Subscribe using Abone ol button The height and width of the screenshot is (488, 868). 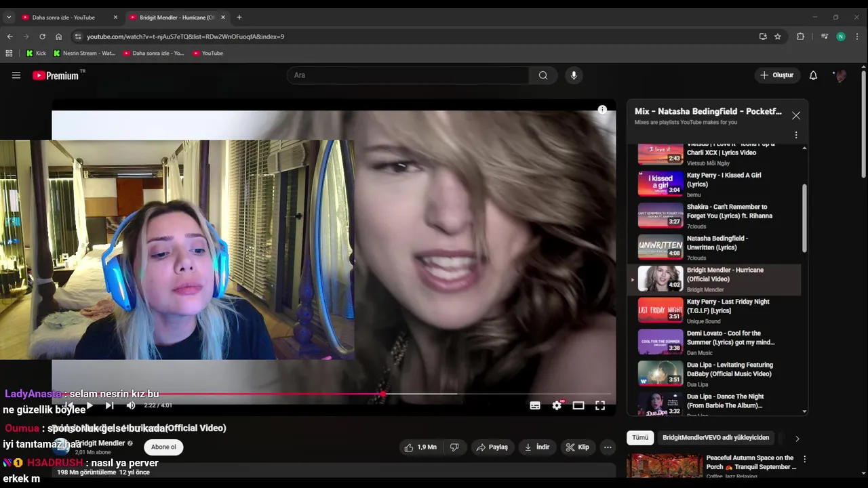[x=163, y=447]
